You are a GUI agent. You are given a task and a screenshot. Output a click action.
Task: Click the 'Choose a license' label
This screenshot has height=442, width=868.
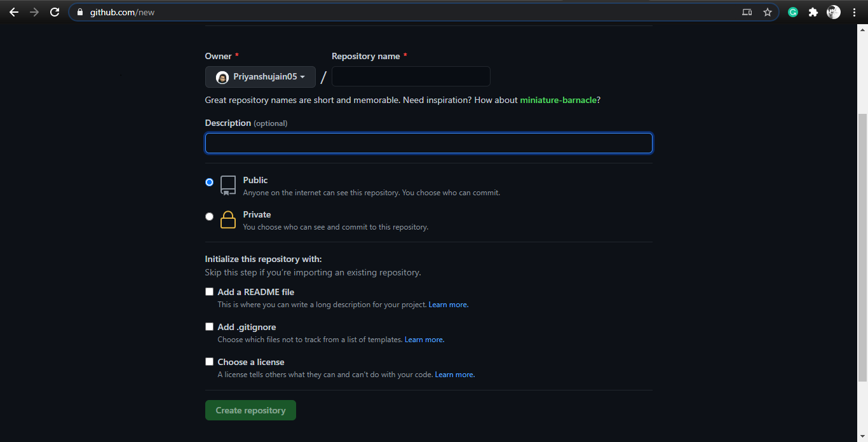[x=251, y=362]
